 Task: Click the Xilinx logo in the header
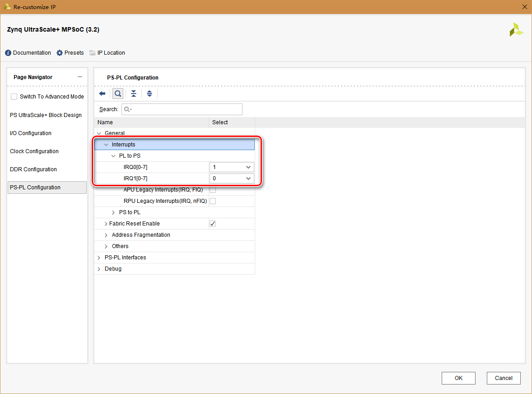[516, 29]
